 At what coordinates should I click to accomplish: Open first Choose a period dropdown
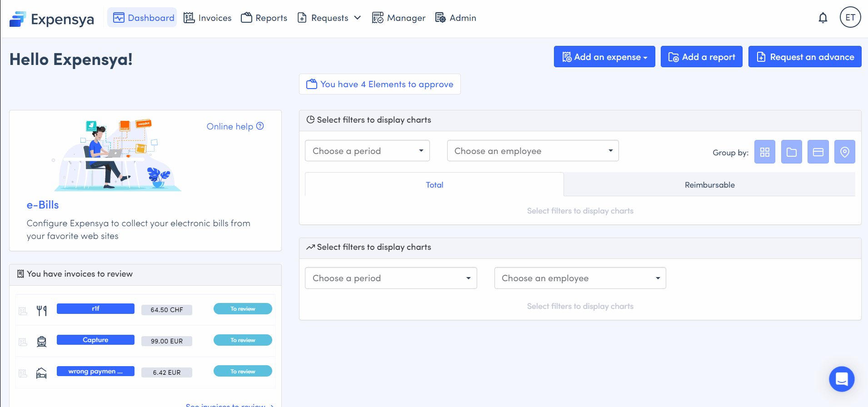(x=367, y=151)
